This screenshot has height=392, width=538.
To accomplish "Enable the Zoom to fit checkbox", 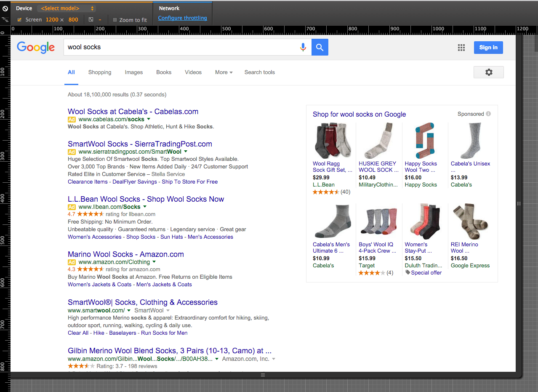I will [115, 20].
